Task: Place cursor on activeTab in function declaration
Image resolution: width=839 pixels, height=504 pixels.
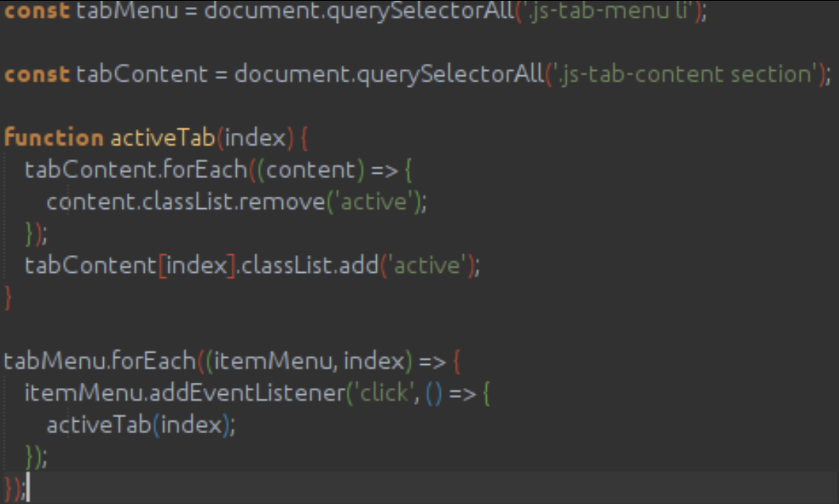Action: (163, 138)
